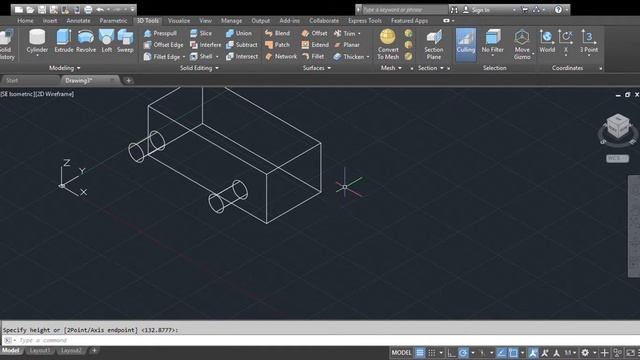Click Convert To Mesh

coord(388,44)
